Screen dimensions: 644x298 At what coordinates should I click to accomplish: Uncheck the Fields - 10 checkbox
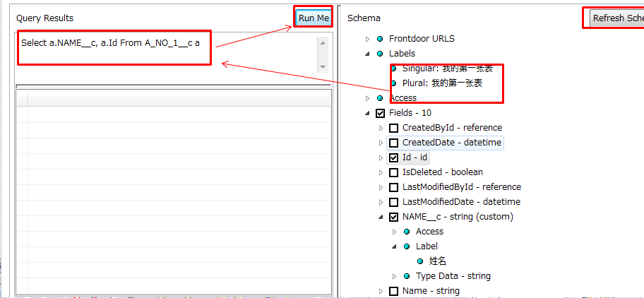pos(381,113)
